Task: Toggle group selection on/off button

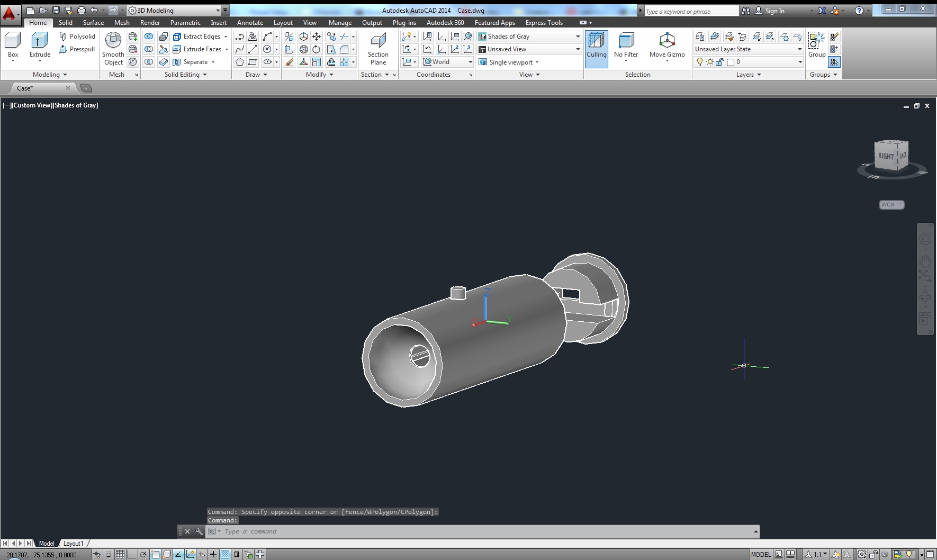Action: click(x=834, y=62)
